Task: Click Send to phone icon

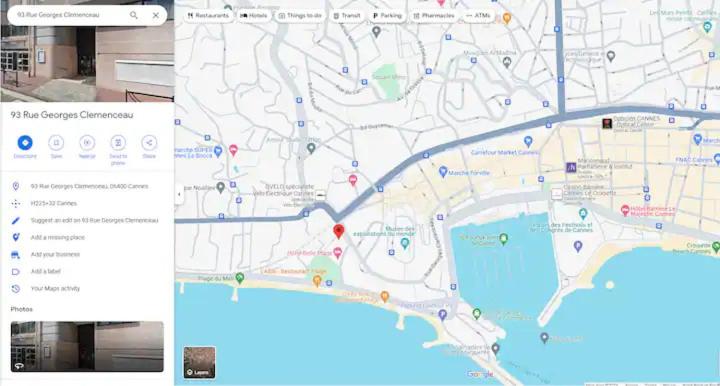Action: point(118,143)
